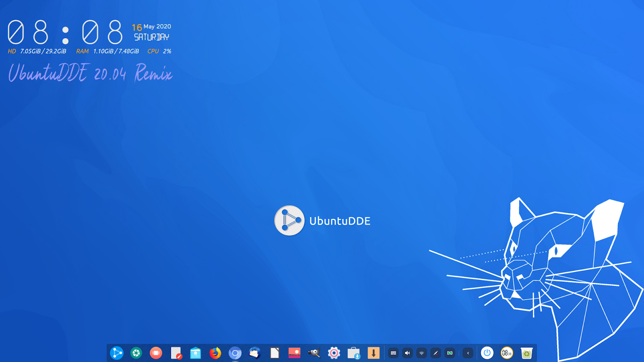The image size is (644, 362).
Task: Open the pen-shaped tray icon
Action: [x=436, y=353]
